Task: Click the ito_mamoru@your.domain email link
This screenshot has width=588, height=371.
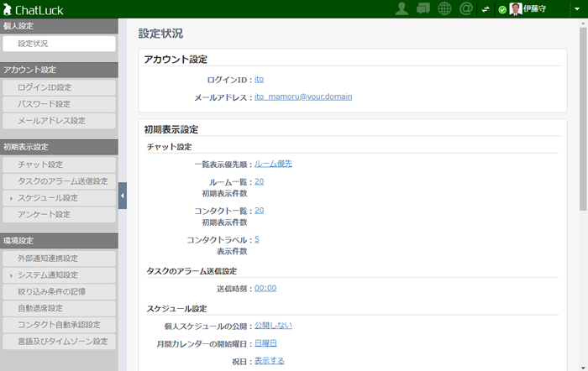Action: [302, 97]
